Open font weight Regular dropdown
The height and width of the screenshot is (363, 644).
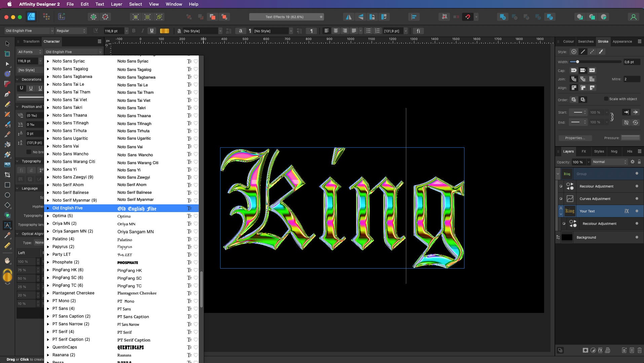click(x=71, y=31)
